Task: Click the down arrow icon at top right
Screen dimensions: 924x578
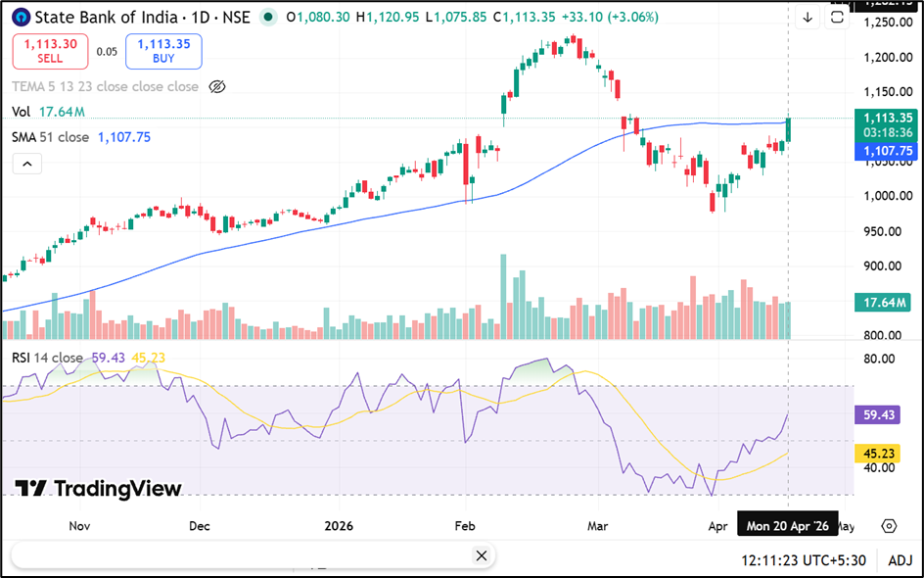Action: click(x=808, y=18)
